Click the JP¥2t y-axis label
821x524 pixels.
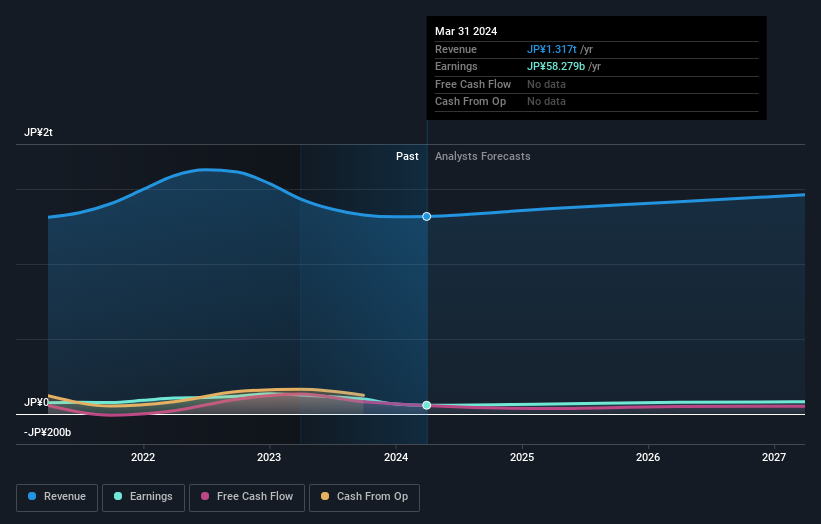(x=38, y=132)
